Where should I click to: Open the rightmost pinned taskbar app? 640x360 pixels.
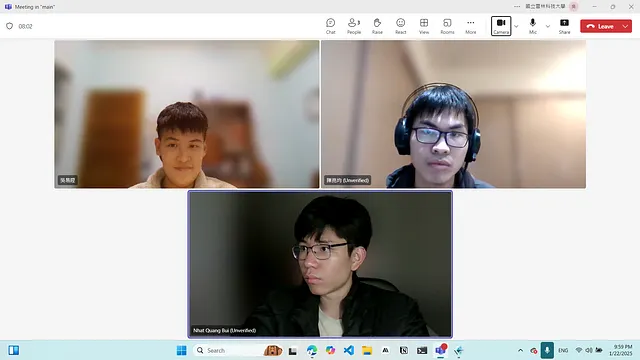(459, 350)
